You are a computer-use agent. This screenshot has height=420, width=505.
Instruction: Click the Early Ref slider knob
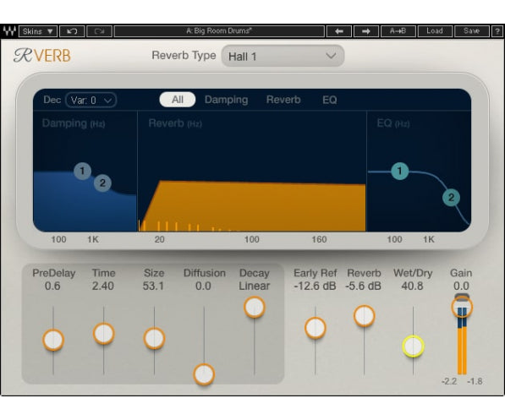[316, 328]
